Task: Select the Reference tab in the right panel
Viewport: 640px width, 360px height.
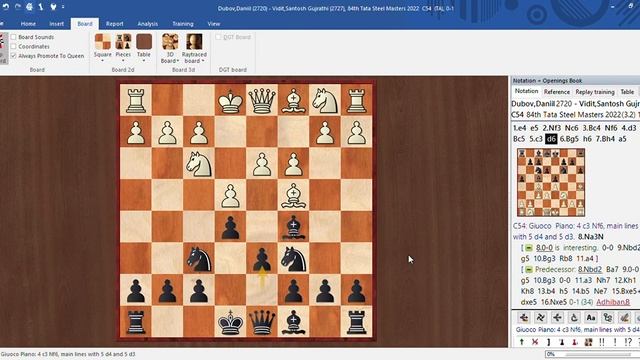Action: click(x=557, y=92)
